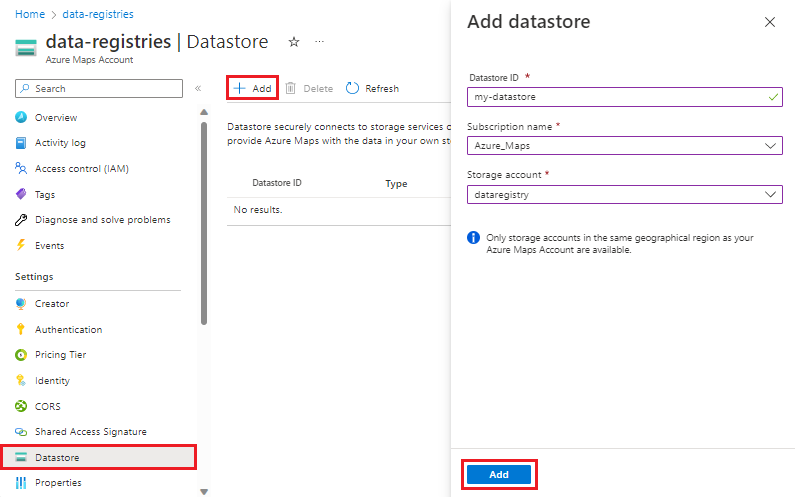Image resolution: width=795 pixels, height=497 pixels.
Task: Open the Overview menu item
Action: [56, 118]
